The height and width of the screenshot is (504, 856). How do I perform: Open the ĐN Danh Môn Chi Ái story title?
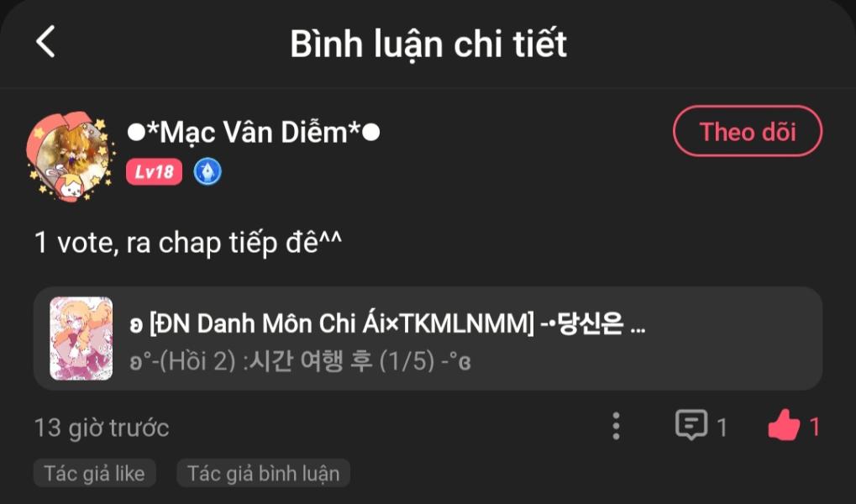(x=387, y=323)
